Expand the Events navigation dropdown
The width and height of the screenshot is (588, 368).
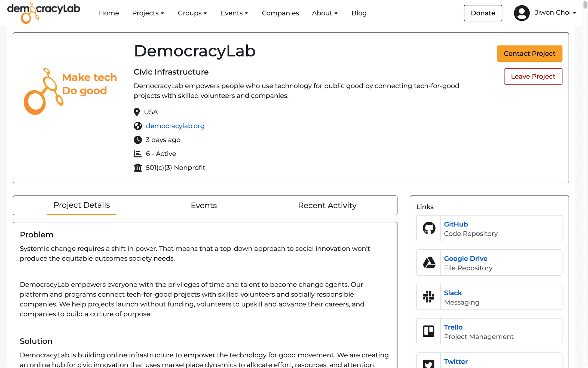click(x=234, y=13)
